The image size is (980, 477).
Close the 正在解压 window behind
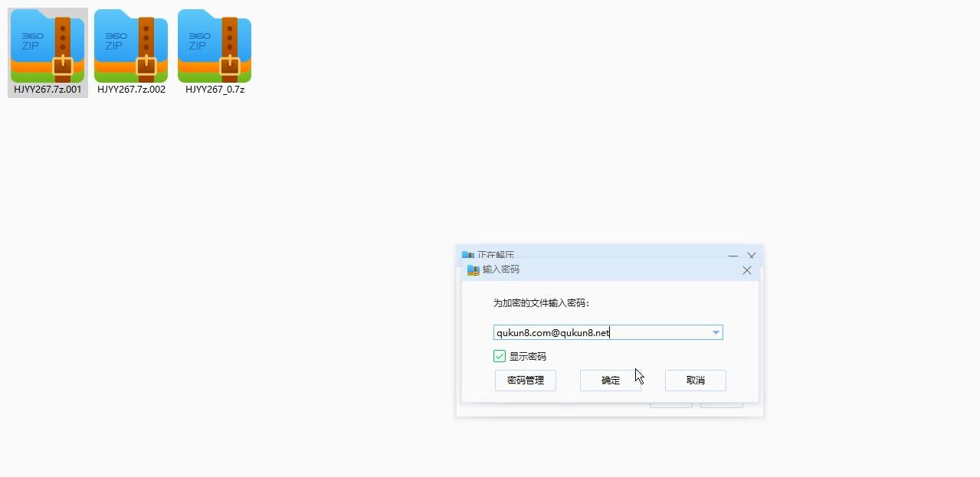click(752, 255)
